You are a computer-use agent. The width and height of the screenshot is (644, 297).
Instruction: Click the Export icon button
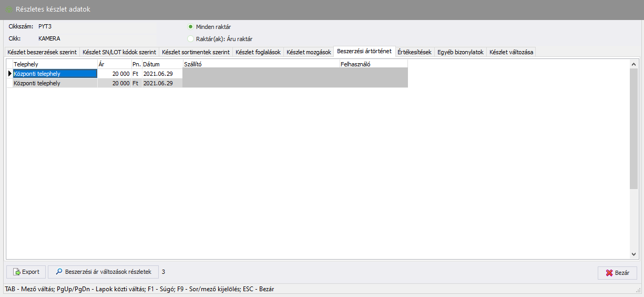26,272
